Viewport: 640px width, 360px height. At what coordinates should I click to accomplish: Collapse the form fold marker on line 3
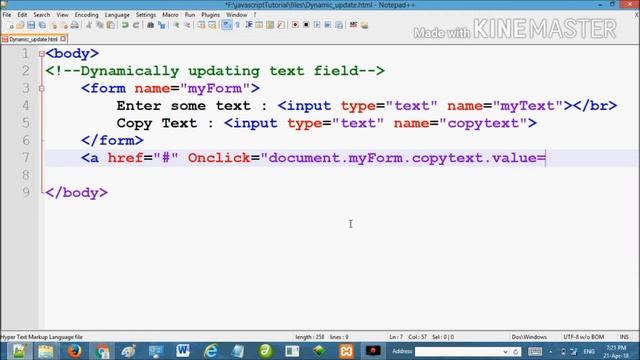(42, 88)
